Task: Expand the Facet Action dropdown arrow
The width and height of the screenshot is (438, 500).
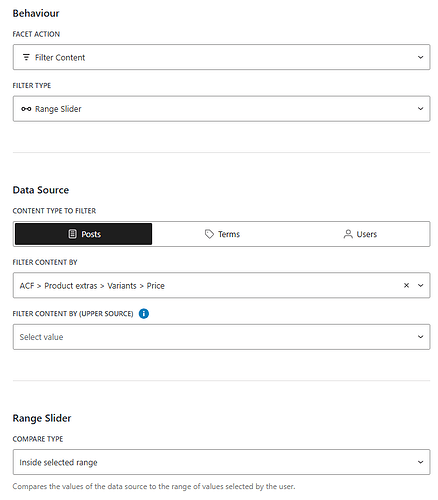Action: pyautogui.click(x=421, y=57)
